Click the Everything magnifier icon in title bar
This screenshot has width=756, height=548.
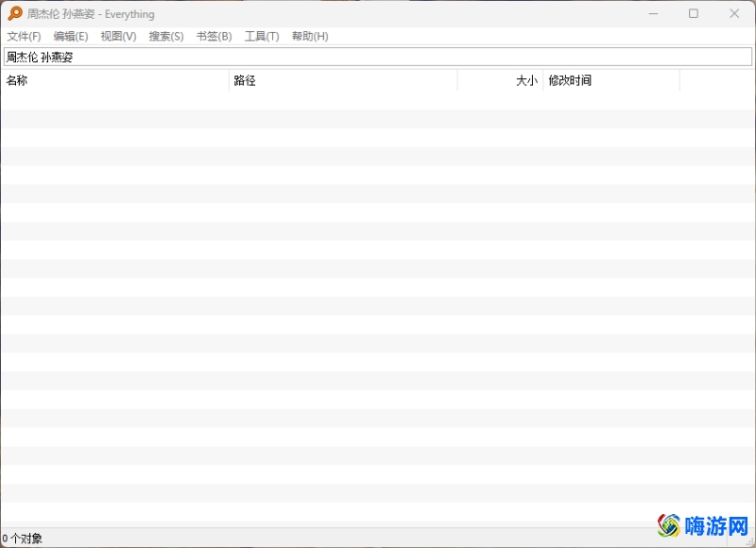pyautogui.click(x=15, y=13)
